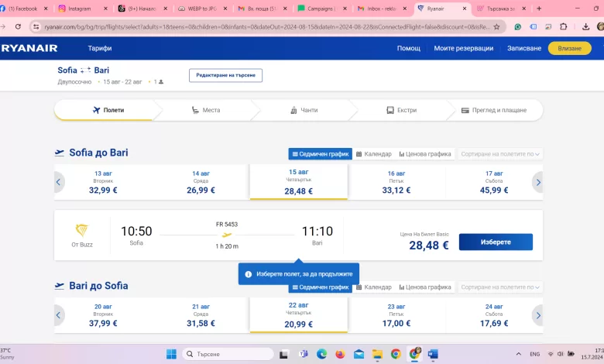This screenshot has width=604, height=364.
Task: Click Изберете for flight FR 5453
Action: pyautogui.click(x=496, y=242)
